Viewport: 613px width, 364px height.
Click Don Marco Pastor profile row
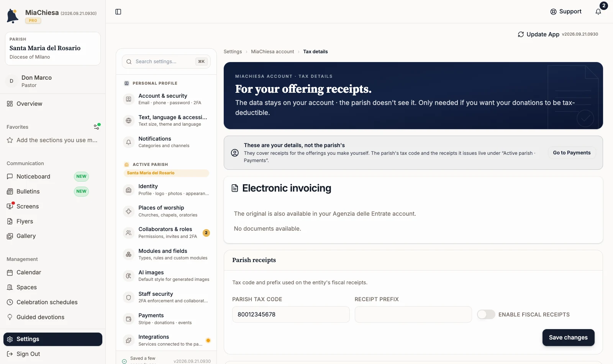click(53, 81)
